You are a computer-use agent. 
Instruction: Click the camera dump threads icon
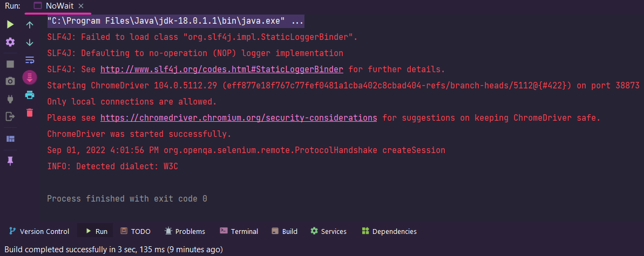10,81
